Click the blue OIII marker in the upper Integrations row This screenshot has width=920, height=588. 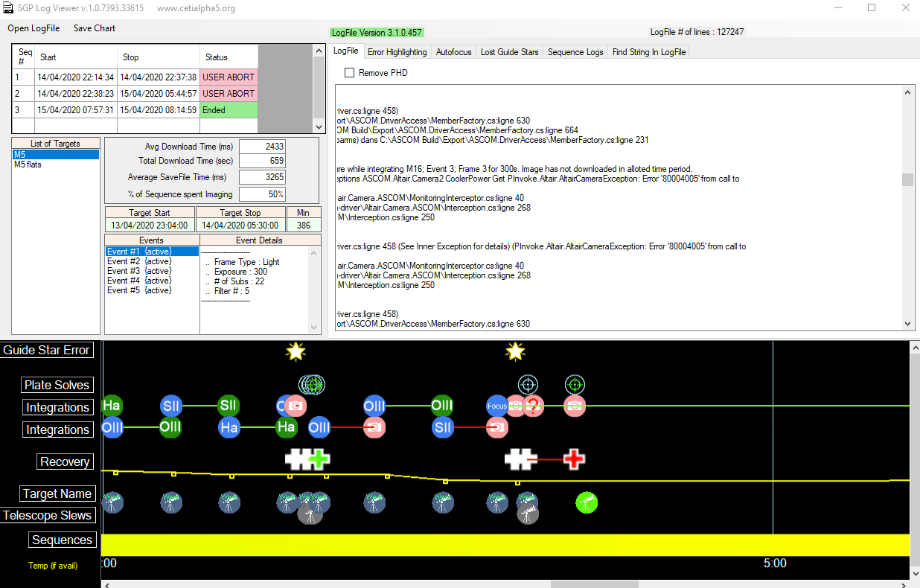374,406
